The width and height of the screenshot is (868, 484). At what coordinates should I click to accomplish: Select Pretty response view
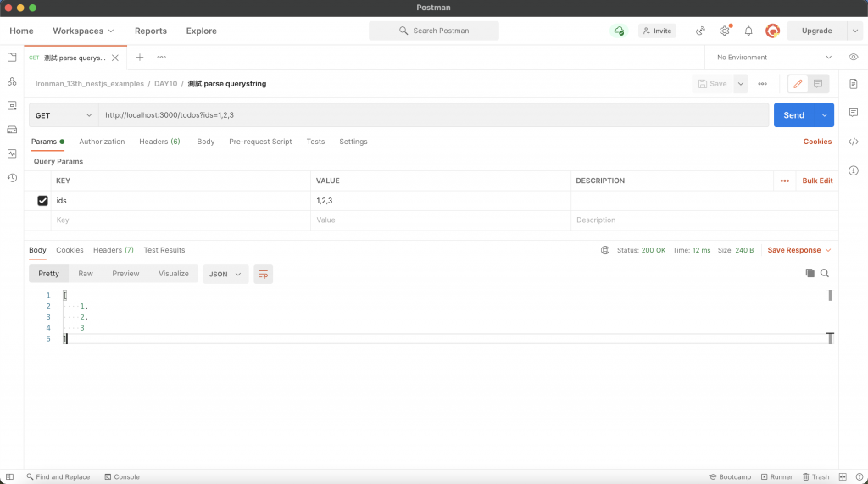point(48,274)
